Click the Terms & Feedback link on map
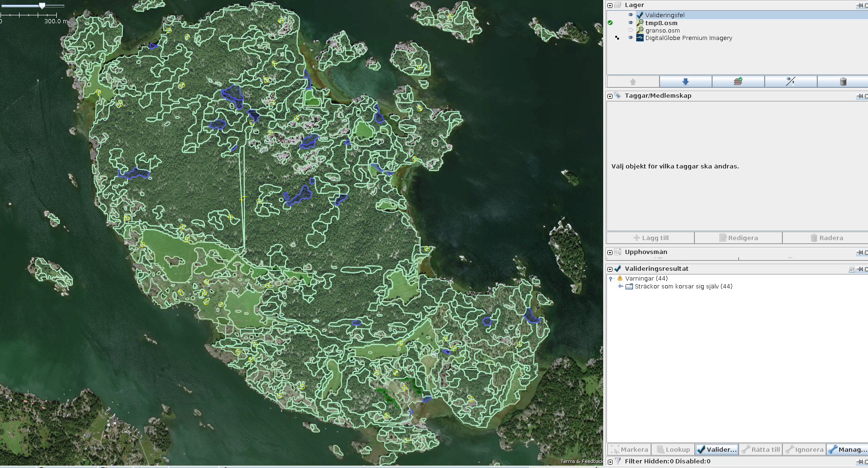This screenshot has width=868, height=468. coord(581,461)
